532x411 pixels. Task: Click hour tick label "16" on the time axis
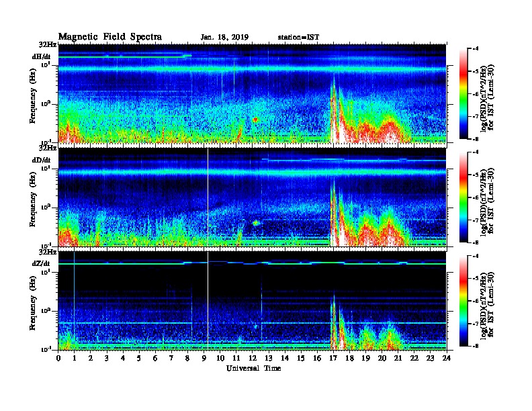317,359
